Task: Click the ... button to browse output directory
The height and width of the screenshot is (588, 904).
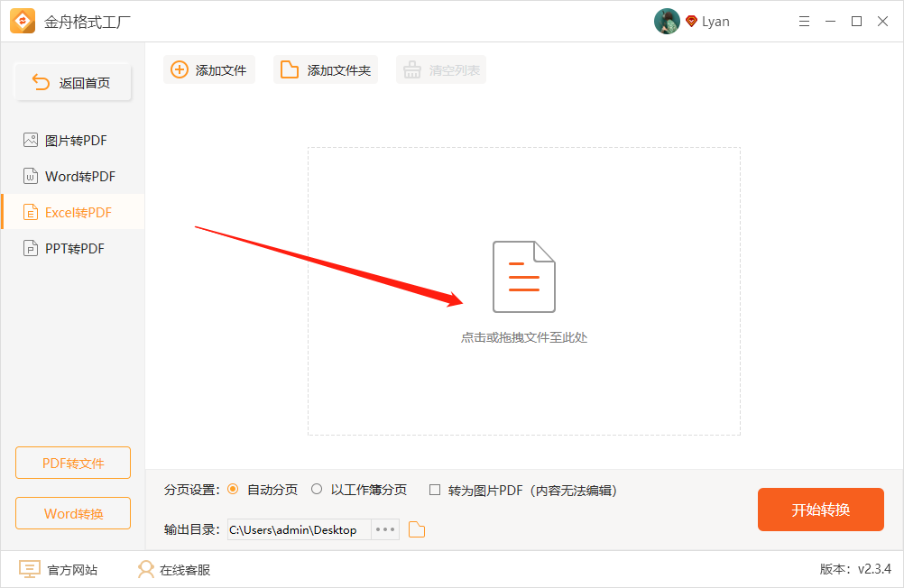Action: tap(384, 529)
